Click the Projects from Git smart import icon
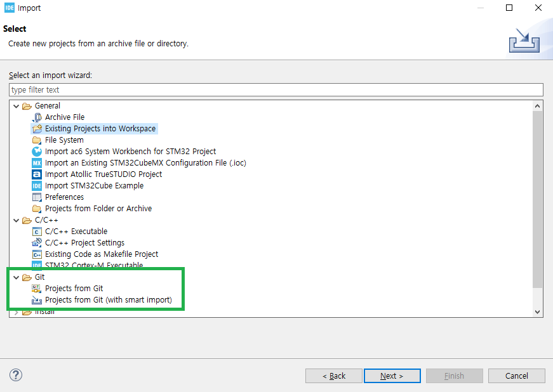The image size is (553, 392). (x=37, y=300)
